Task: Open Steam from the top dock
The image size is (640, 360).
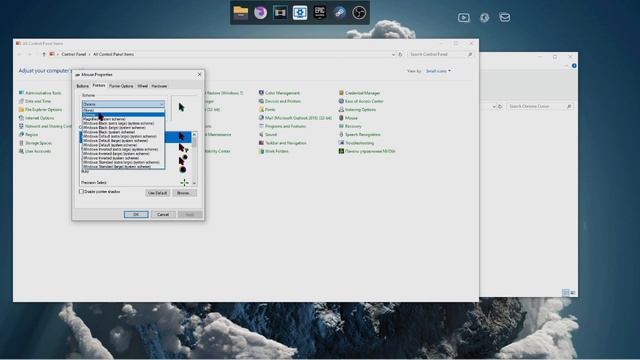Action: point(339,13)
